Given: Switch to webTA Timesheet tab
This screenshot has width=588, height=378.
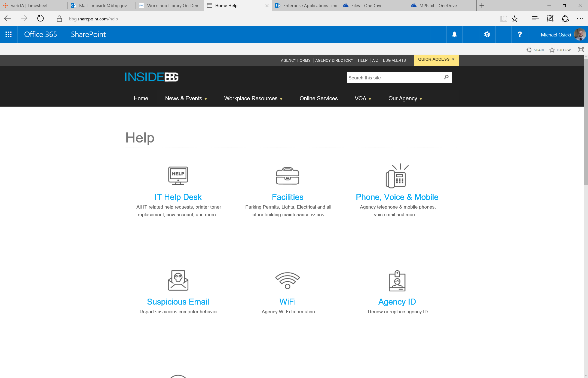Looking at the screenshot, I should click(34, 5).
